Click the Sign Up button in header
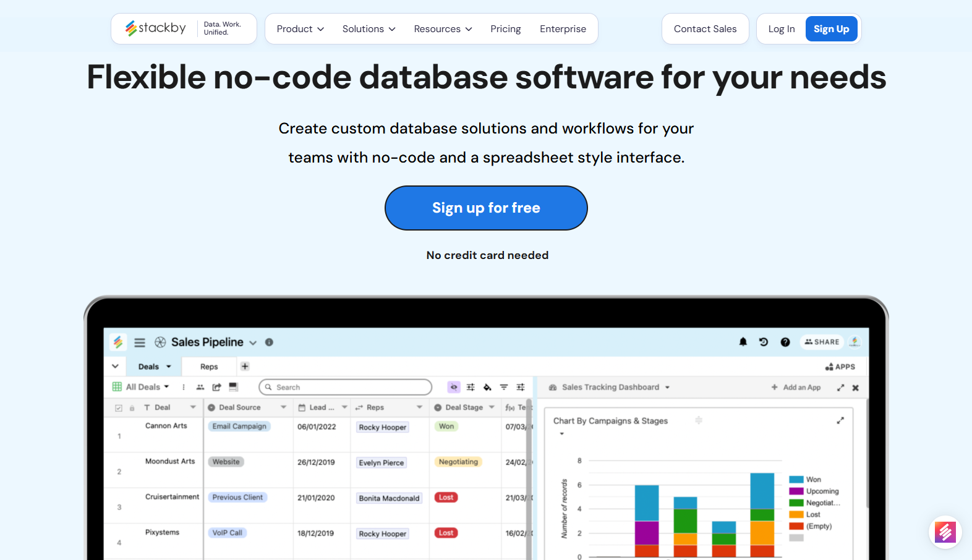Screen dimensions: 972x560 (831, 29)
